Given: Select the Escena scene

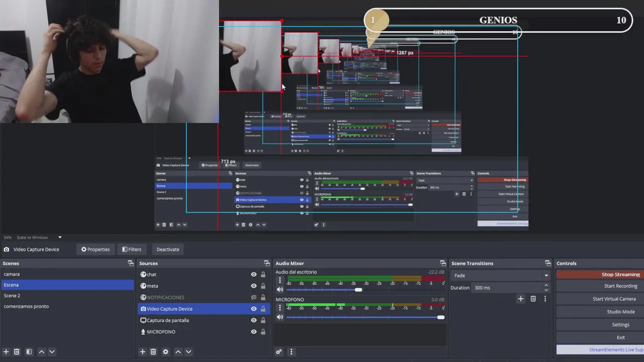Looking at the screenshot, I should pos(67,285).
